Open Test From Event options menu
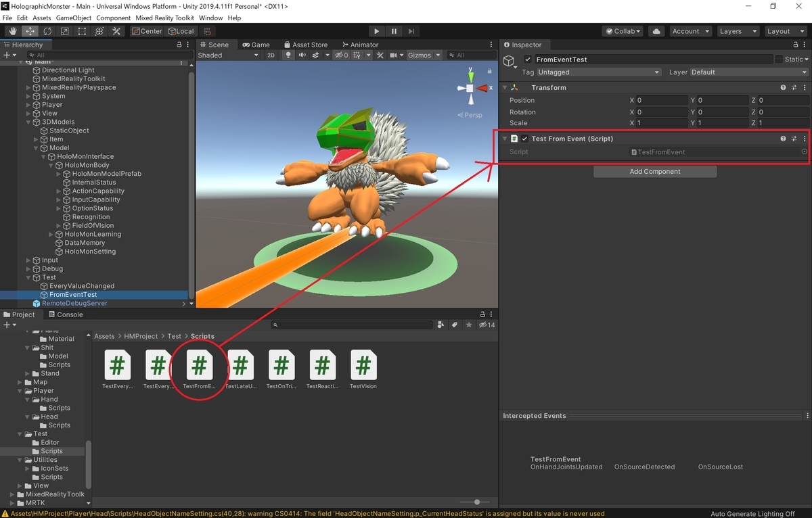812x518 pixels. pos(804,139)
